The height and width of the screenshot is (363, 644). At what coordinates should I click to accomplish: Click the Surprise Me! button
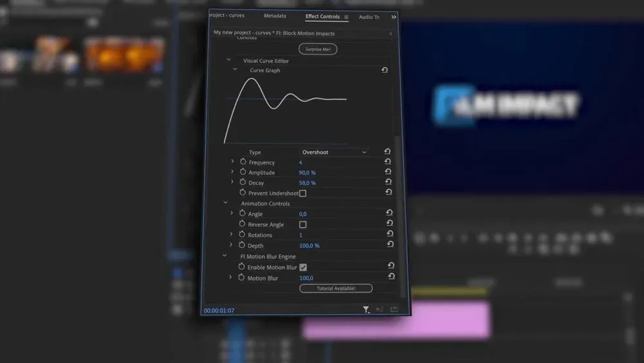318,49
